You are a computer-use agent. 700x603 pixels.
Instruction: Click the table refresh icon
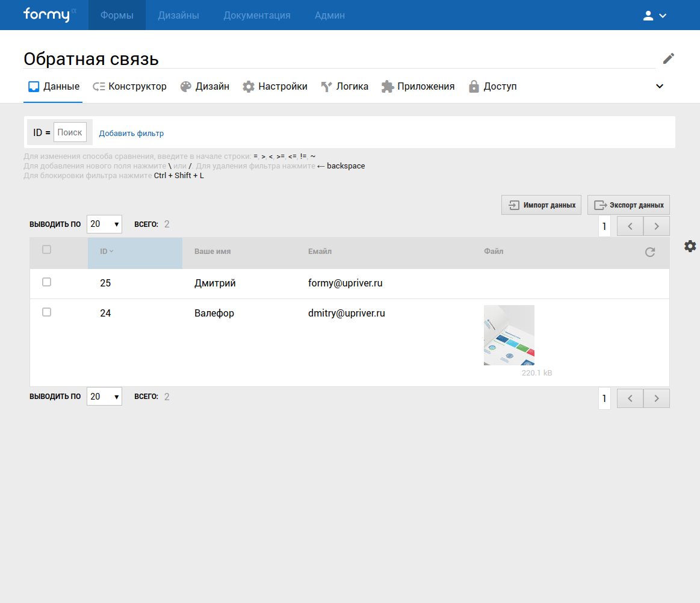[649, 252]
